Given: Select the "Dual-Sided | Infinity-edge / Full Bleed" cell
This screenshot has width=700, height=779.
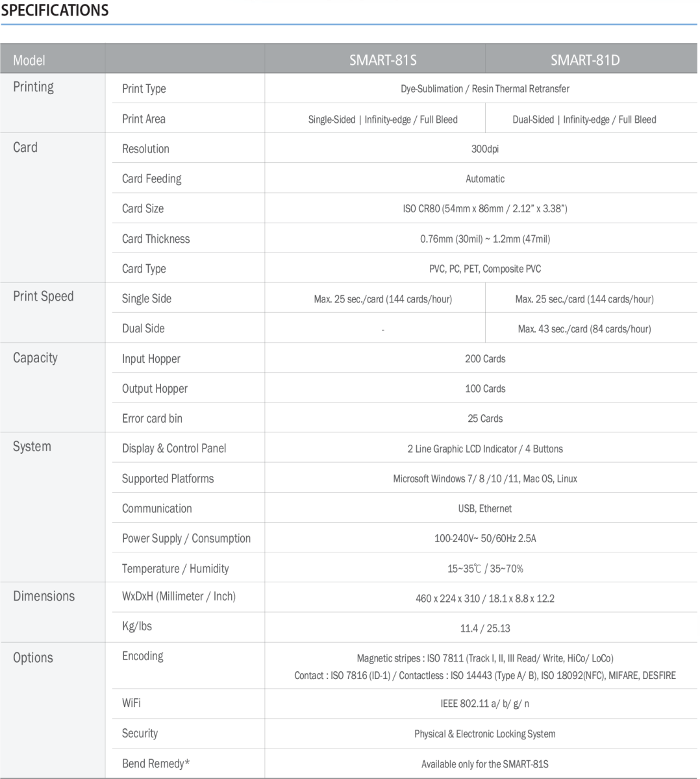Looking at the screenshot, I should (584, 119).
